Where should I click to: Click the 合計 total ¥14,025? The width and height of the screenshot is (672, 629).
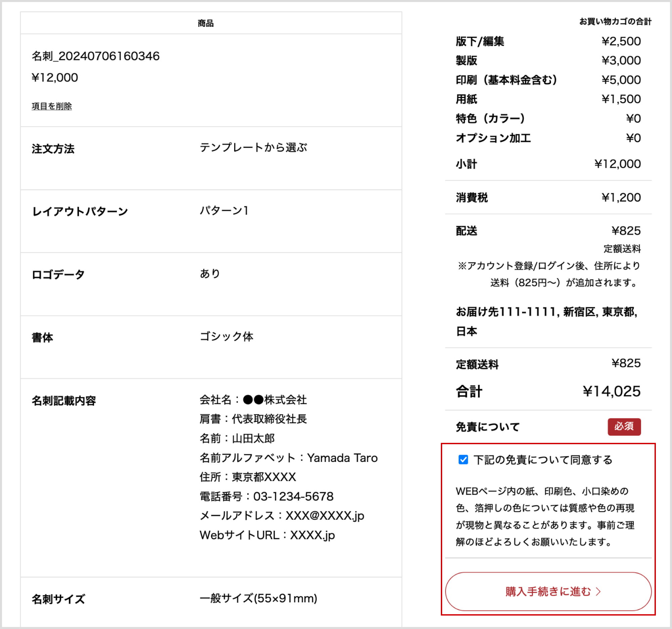(612, 391)
